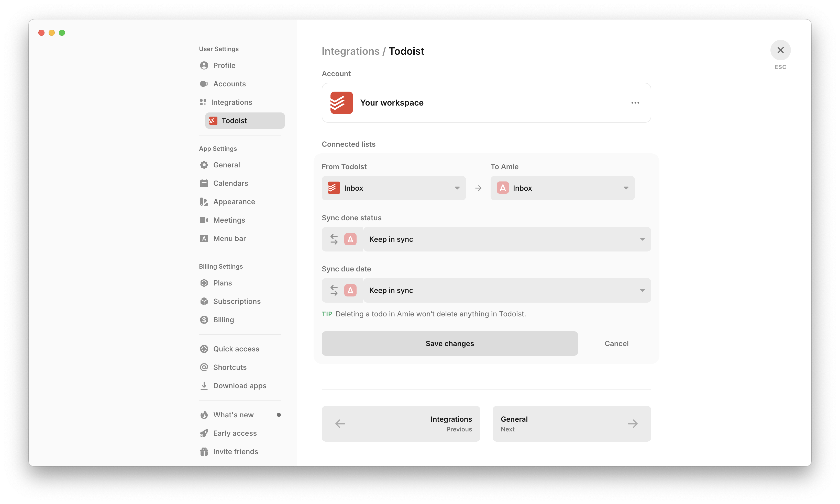Screen dimensions: 840x504
Task: Click the Integrations breadcrumb link
Action: (x=350, y=51)
